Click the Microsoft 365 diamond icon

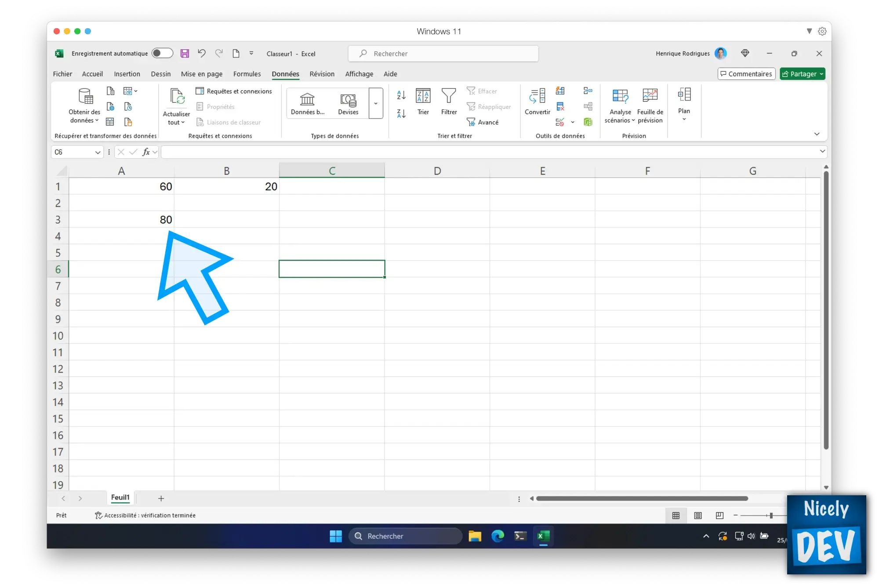[745, 53]
